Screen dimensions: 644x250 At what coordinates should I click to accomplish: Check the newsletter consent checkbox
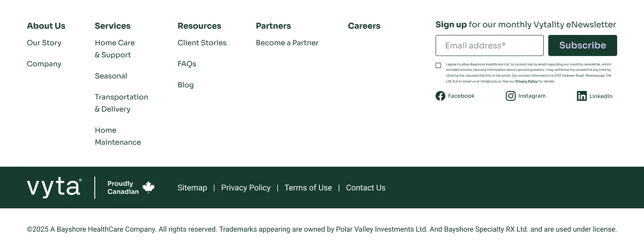438,65
